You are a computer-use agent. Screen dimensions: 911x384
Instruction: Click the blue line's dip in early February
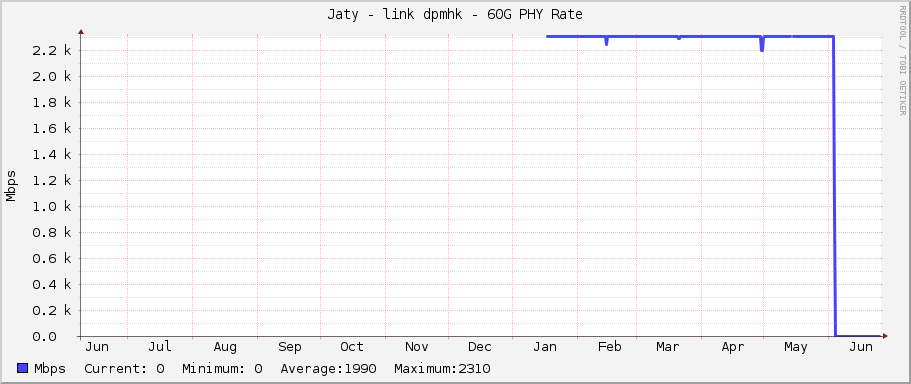(x=607, y=41)
